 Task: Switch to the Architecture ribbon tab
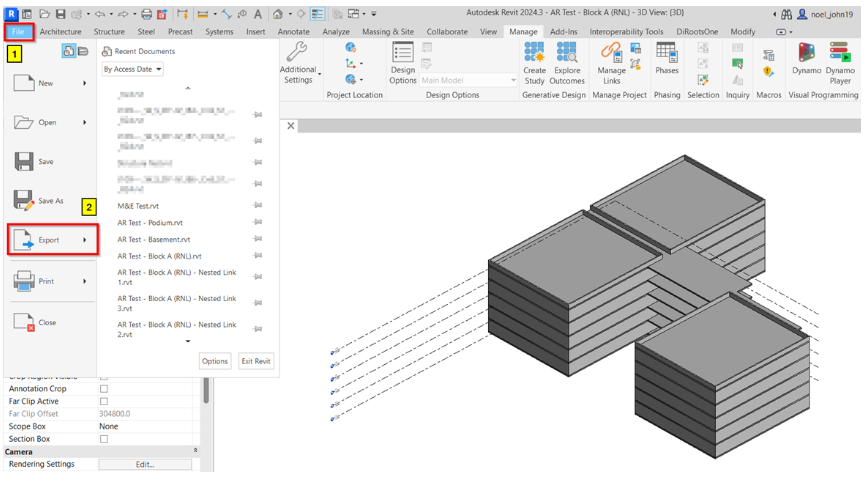60,32
